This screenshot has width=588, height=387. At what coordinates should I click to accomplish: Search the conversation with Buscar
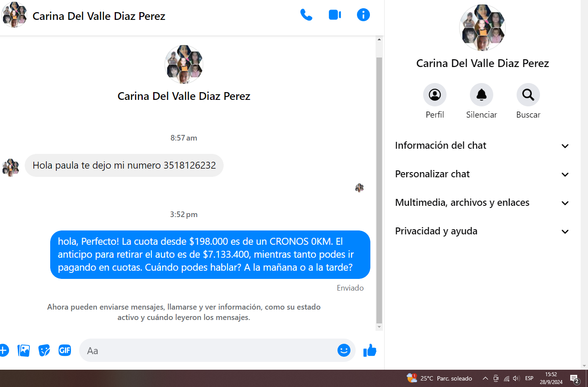(x=528, y=95)
